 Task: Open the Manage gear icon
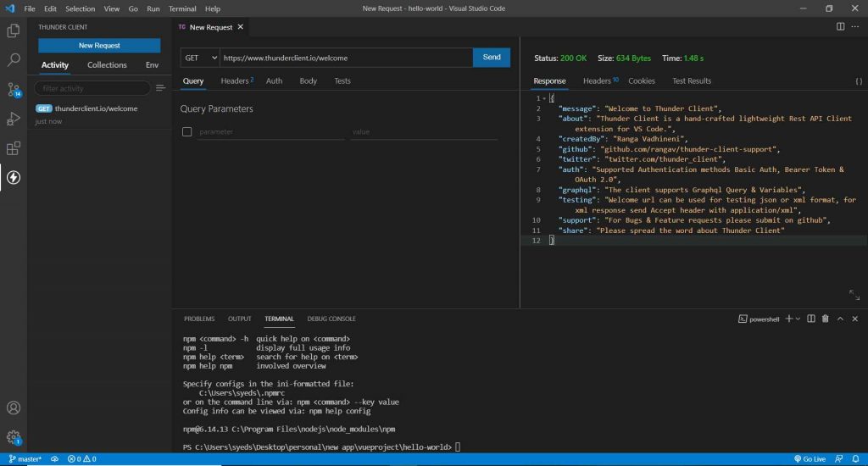14,437
